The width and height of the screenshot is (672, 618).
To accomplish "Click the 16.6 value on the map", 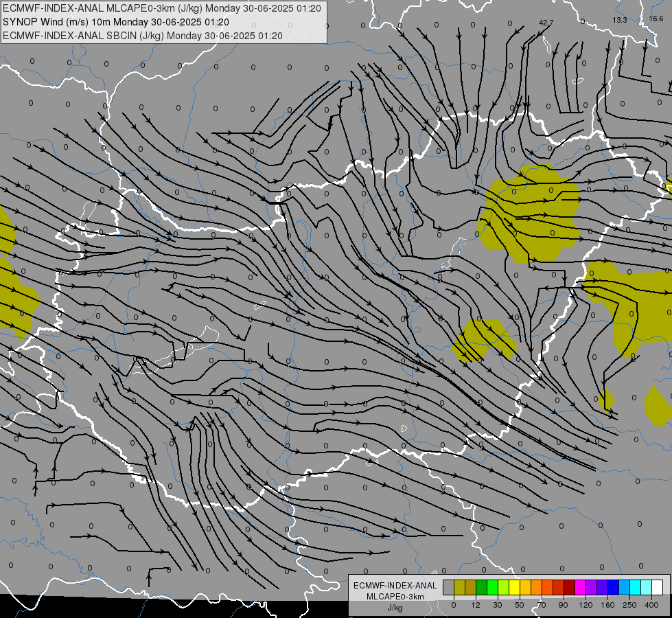I will tap(656, 19).
